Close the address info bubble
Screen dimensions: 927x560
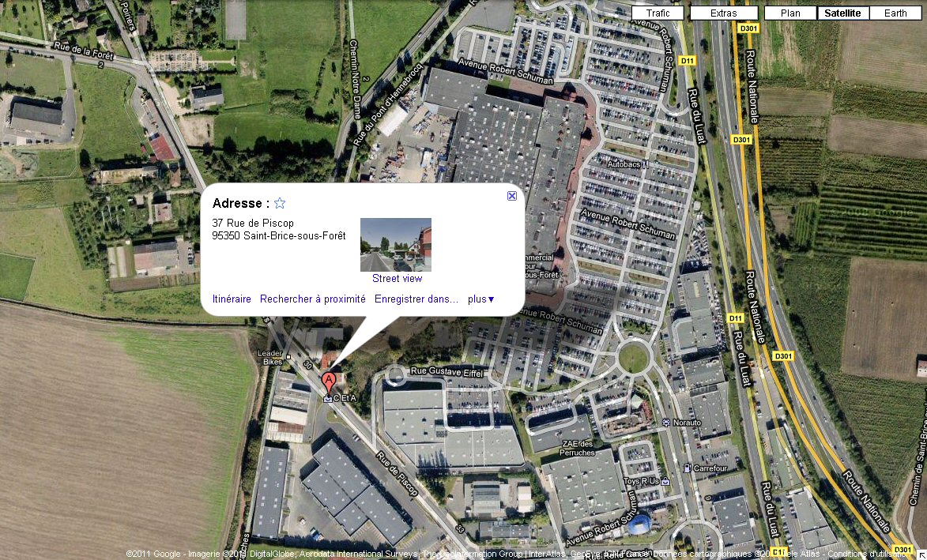[x=512, y=196]
